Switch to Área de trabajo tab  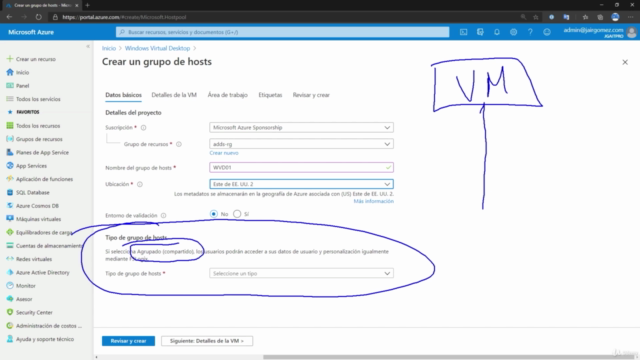tap(227, 95)
